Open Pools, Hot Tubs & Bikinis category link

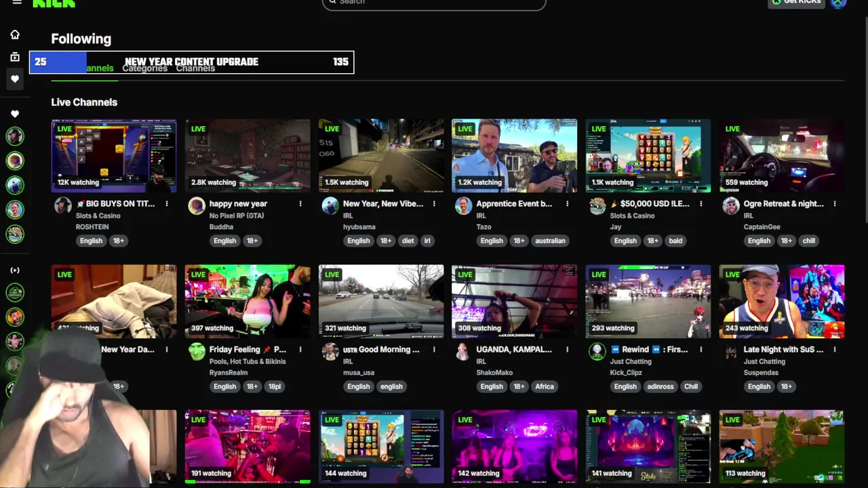coord(248,361)
